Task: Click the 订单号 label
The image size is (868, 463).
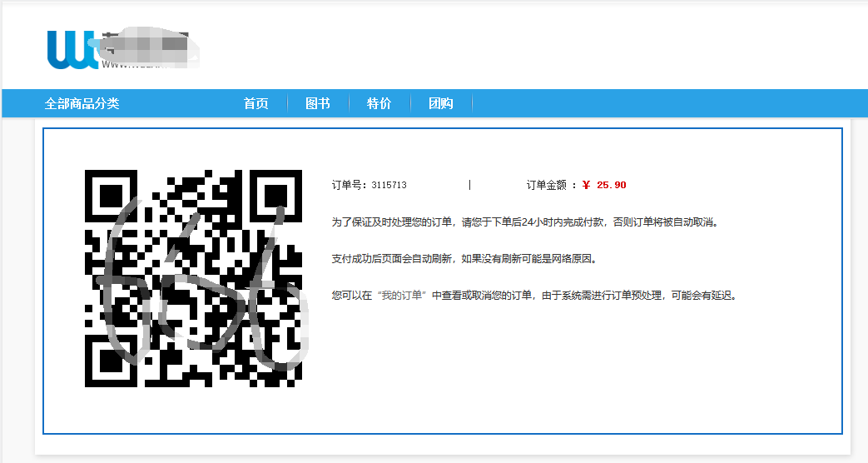Action: coord(349,185)
